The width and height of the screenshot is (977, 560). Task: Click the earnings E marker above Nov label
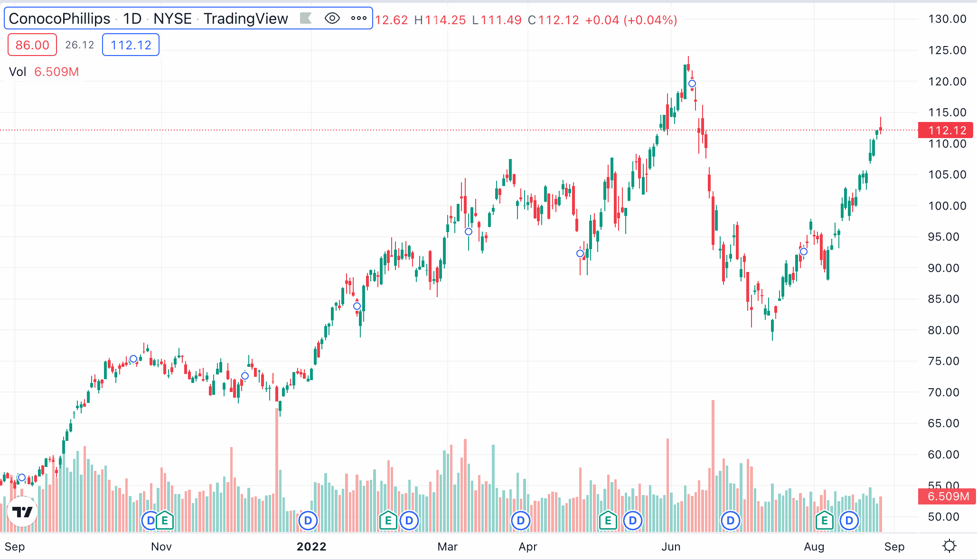pyautogui.click(x=165, y=521)
